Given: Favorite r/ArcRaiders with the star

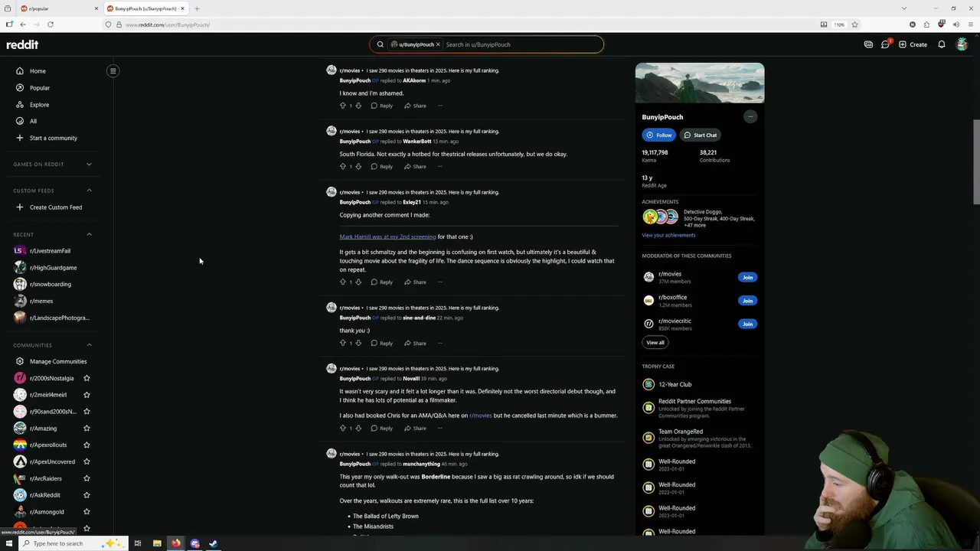Looking at the screenshot, I should coord(87,479).
